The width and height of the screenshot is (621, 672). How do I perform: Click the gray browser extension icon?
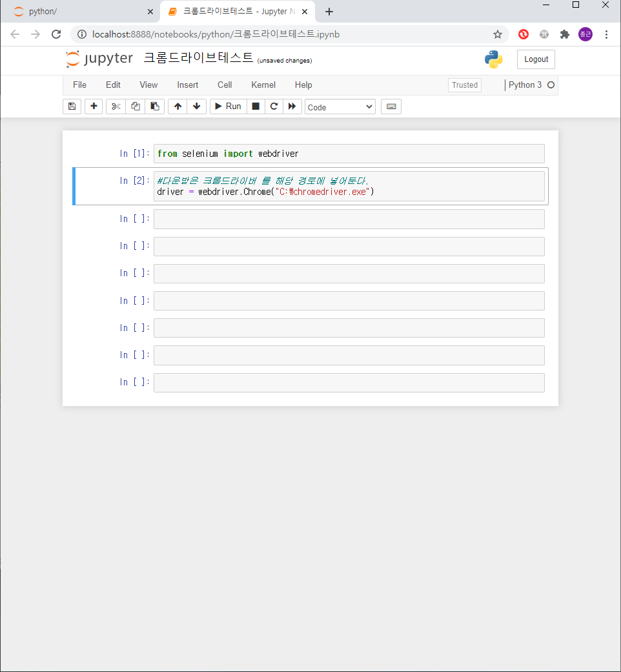[x=544, y=34]
